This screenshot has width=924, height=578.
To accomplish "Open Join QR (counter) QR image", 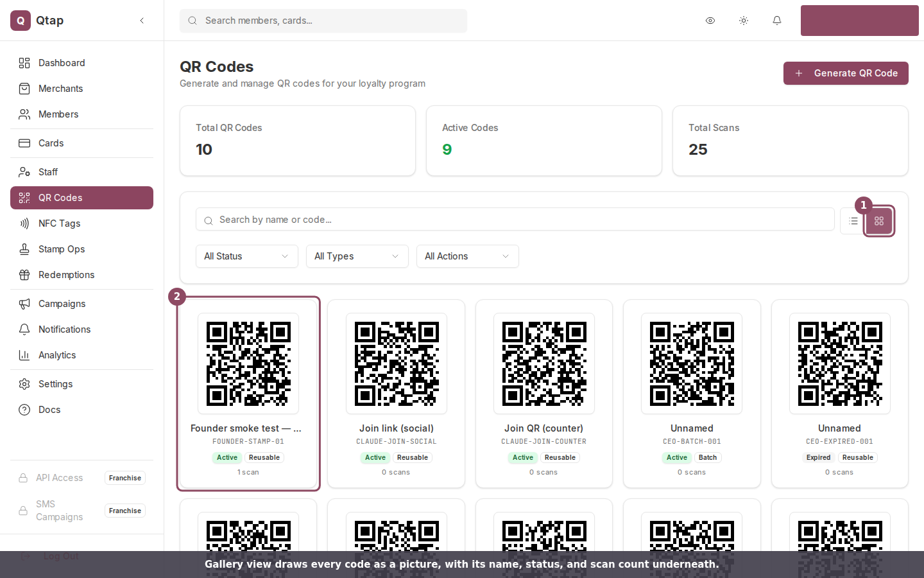I will (544, 363).
